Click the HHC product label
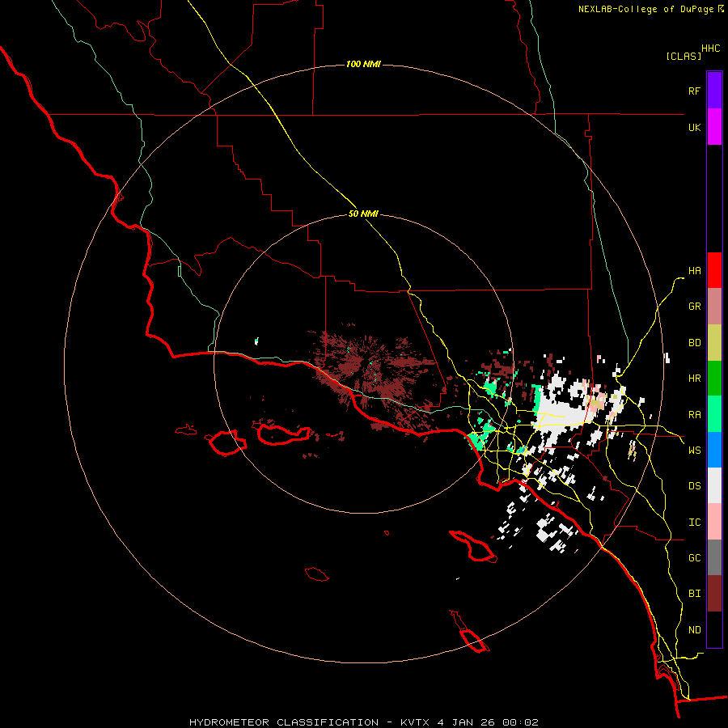Screen dimensions: 728x728 pos(710,49)
